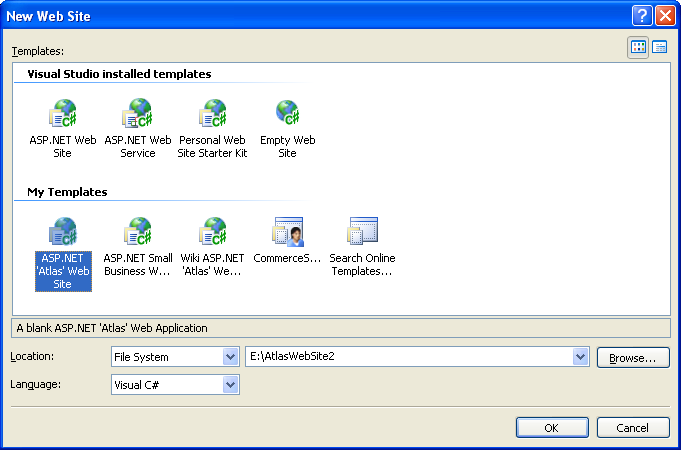Switch to large icons view
This screenshot has height=450, width=681.
tap(638, 47)
